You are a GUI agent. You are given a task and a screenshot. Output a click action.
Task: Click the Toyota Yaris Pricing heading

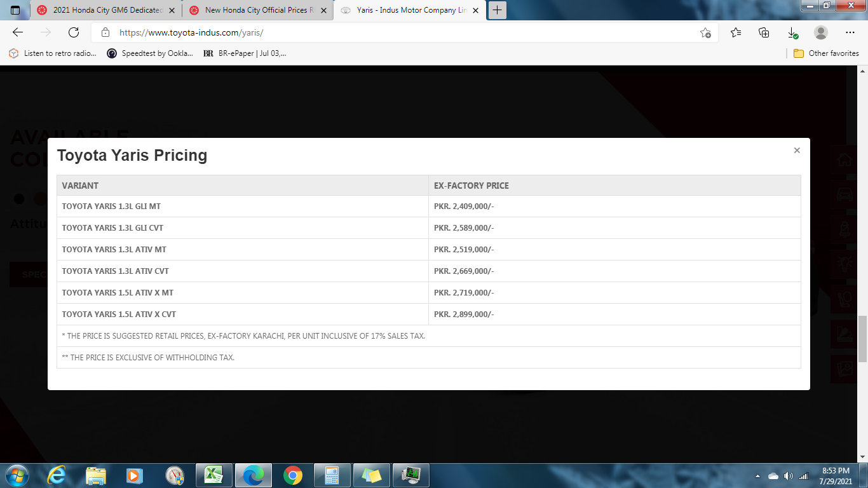point(132,155)
